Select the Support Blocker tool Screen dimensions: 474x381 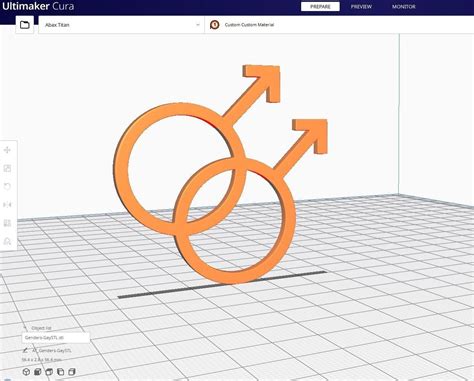(7, 241)
